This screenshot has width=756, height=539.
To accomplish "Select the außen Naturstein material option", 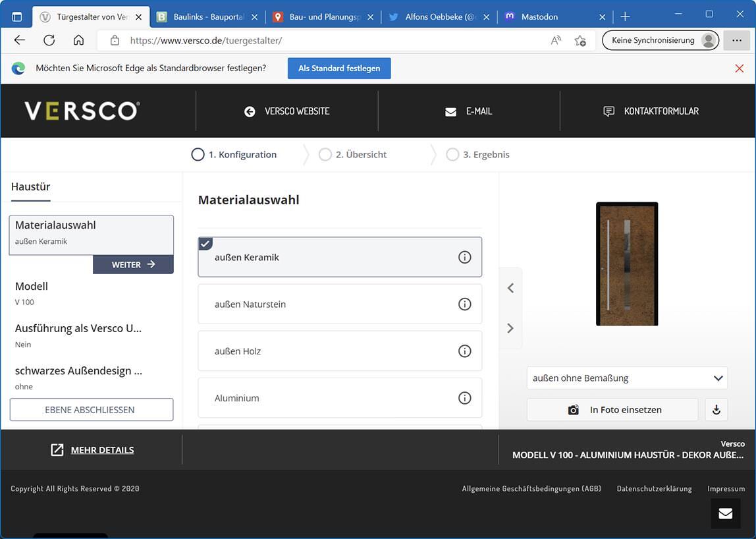I will pos(340,304).
